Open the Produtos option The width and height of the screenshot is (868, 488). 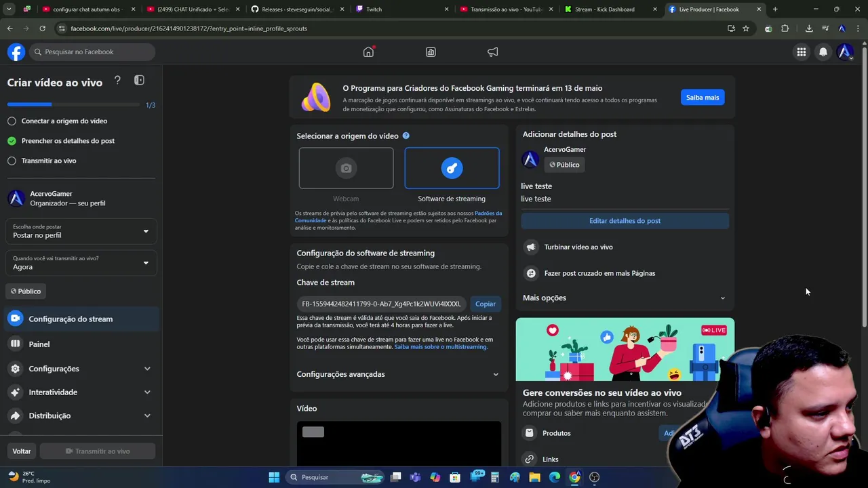tap(556, 433)
